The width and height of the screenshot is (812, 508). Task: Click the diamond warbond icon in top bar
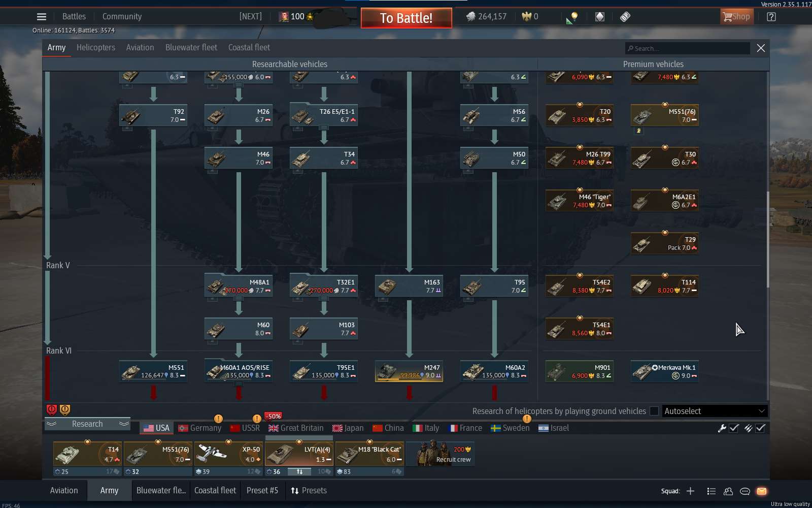pyautogui.click(x=600, y=17)
